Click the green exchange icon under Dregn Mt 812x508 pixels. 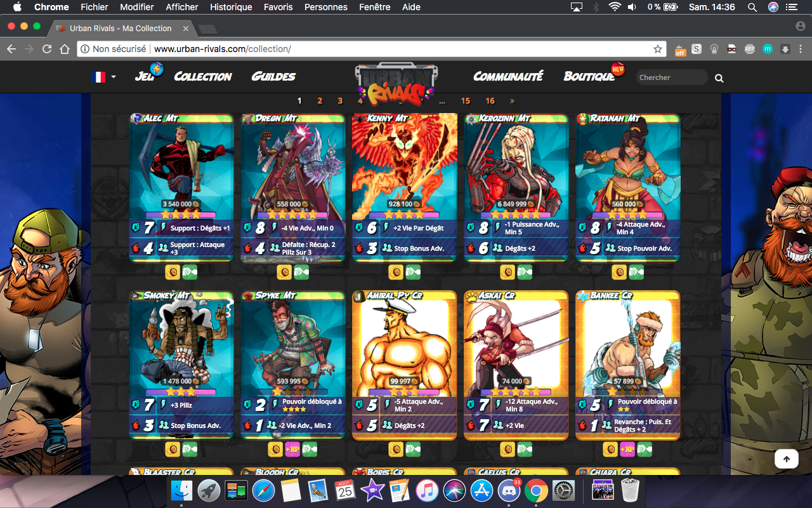tap(301, 272)
